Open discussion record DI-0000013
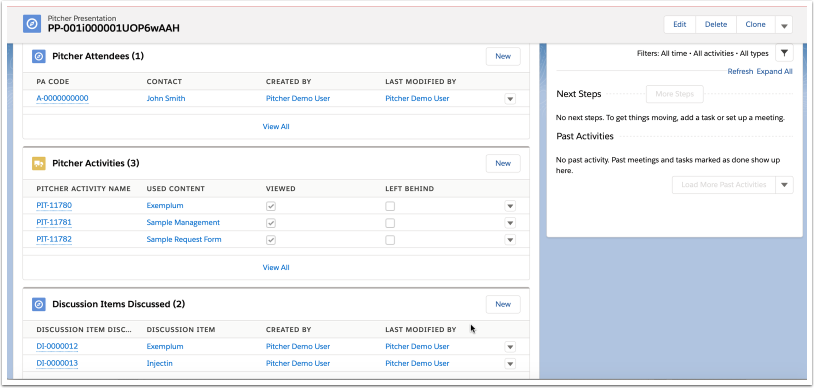The height and width of the screenshot is (388, 814). (57, 363)
